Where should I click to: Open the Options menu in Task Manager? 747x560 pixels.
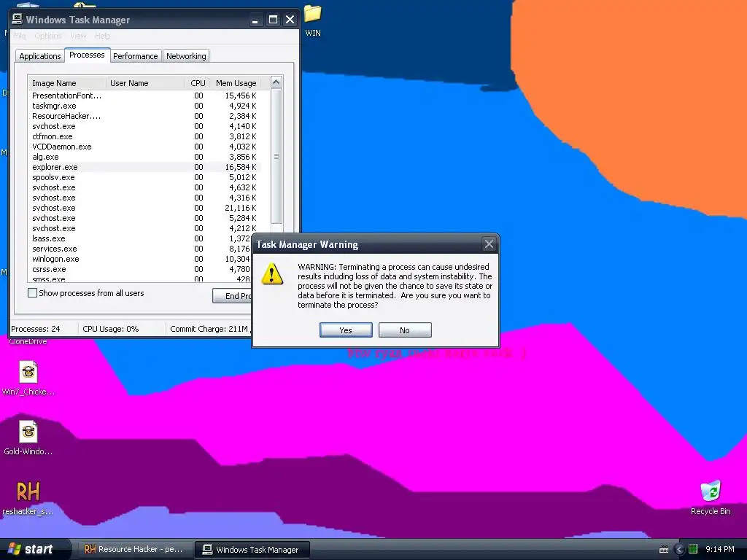tap(47, 36)
